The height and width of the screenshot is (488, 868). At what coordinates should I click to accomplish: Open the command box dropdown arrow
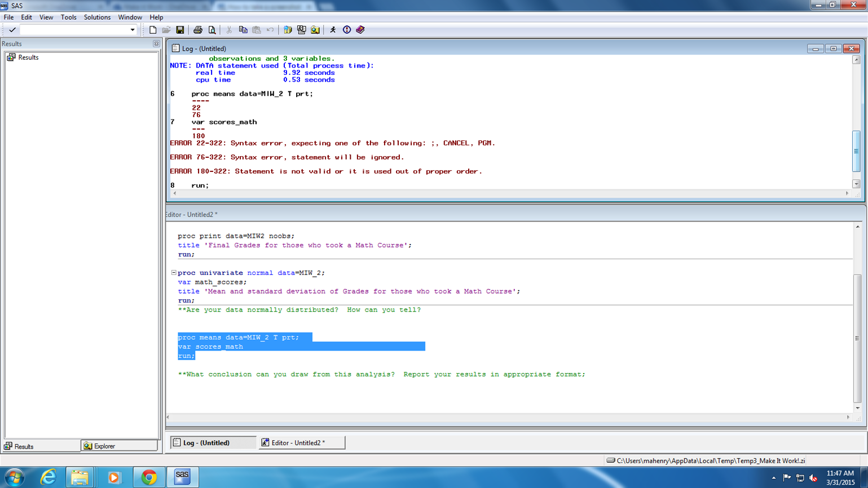click(x=133, y=30)
